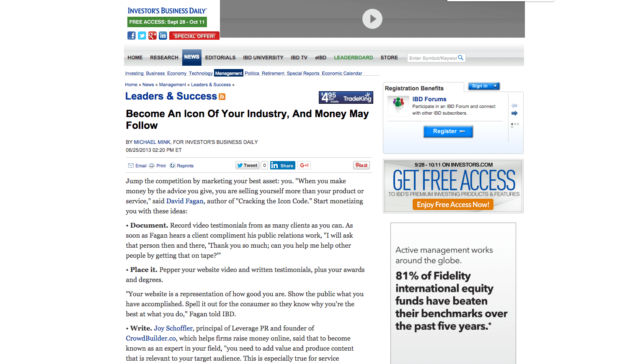
Task: Open the IBD TV menu item
Action: (299, 58)
